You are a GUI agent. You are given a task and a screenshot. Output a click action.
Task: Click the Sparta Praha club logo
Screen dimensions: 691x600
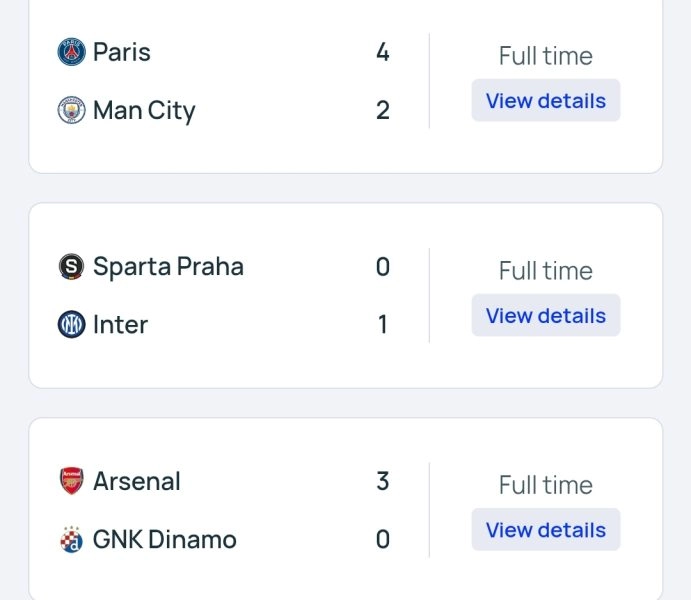pos(72,267)
